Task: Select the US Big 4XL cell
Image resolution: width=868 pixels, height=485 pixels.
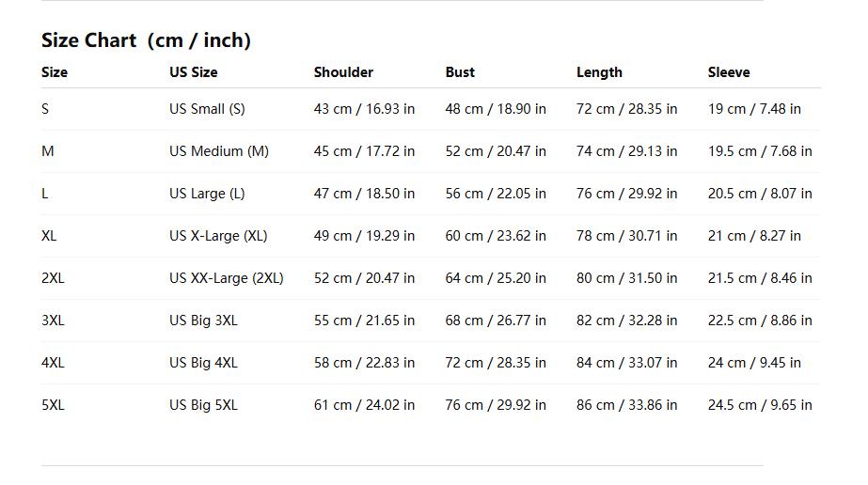Action: coord(203,363)
